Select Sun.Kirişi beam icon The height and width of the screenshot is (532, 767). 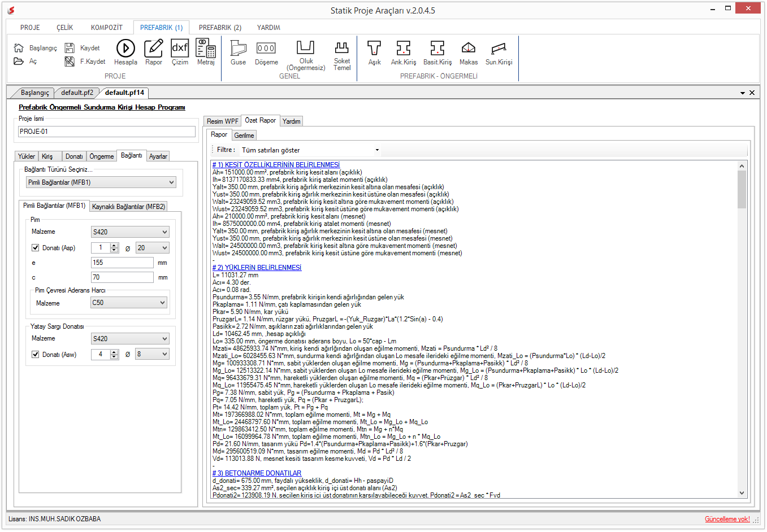click(499, 48)
